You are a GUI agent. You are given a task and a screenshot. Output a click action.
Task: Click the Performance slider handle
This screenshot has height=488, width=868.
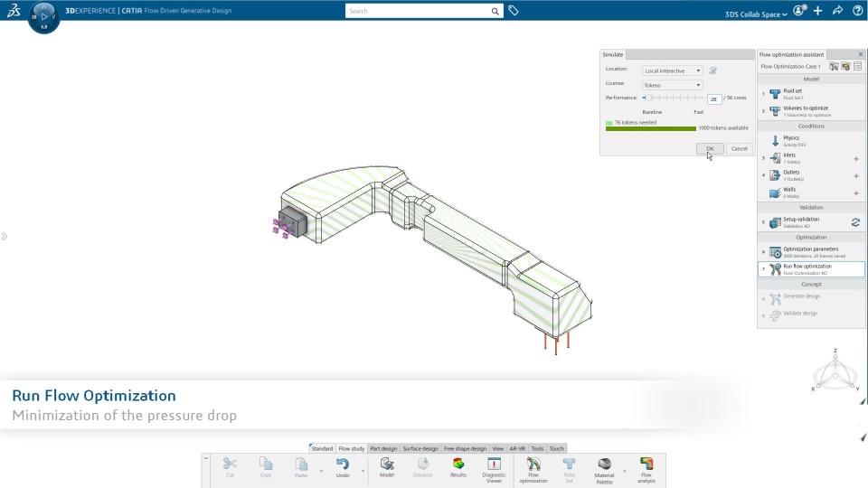[x=649, y=98]
